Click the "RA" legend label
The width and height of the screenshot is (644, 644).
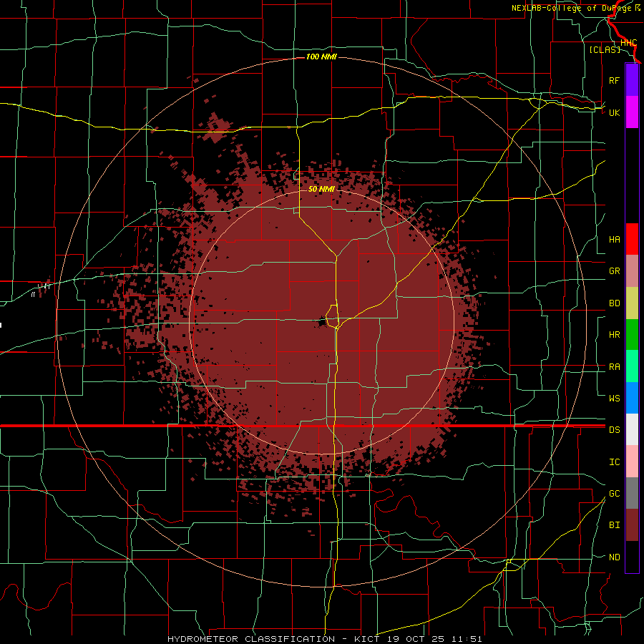click(614, 366)
